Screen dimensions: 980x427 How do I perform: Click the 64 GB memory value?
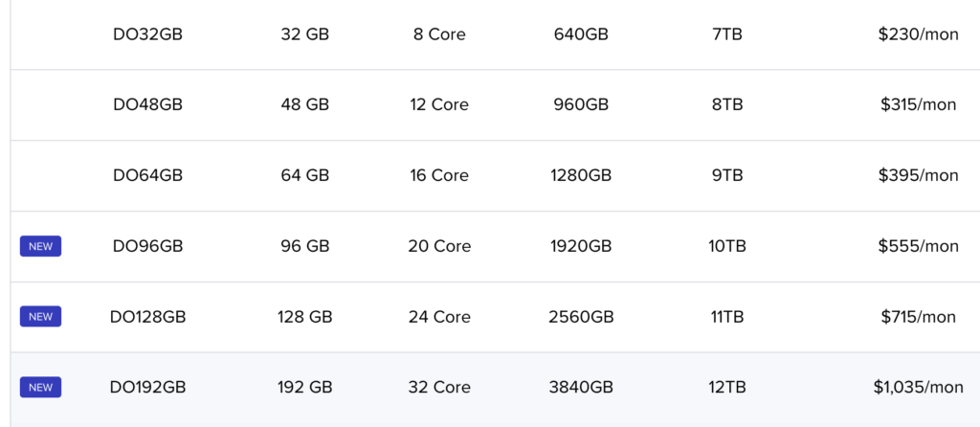(x=305, y=175)
